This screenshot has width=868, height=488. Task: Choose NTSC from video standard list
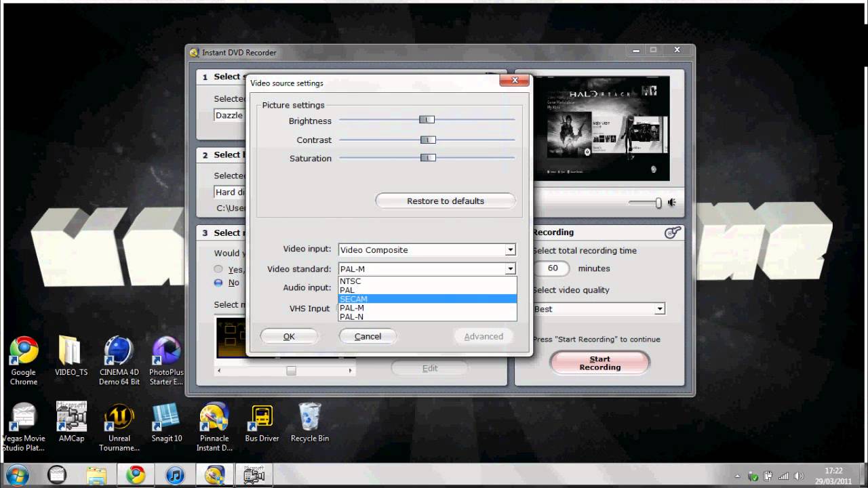(427, 281)
